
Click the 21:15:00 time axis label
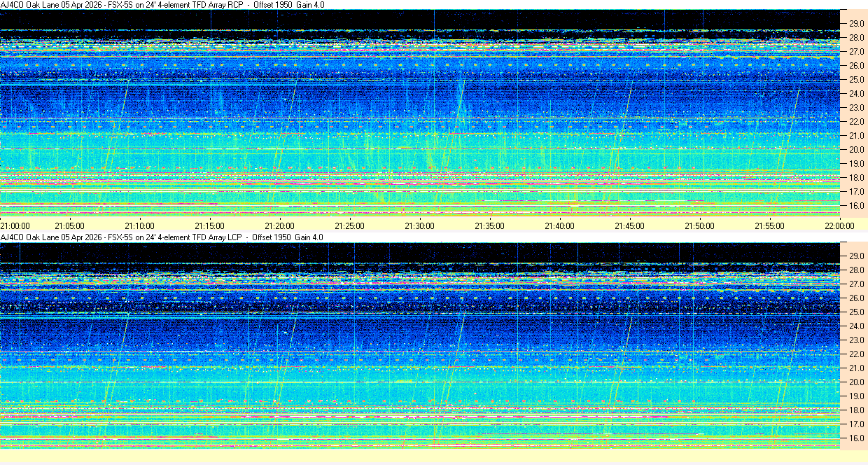pyautogui.click(x=209, y=226)
